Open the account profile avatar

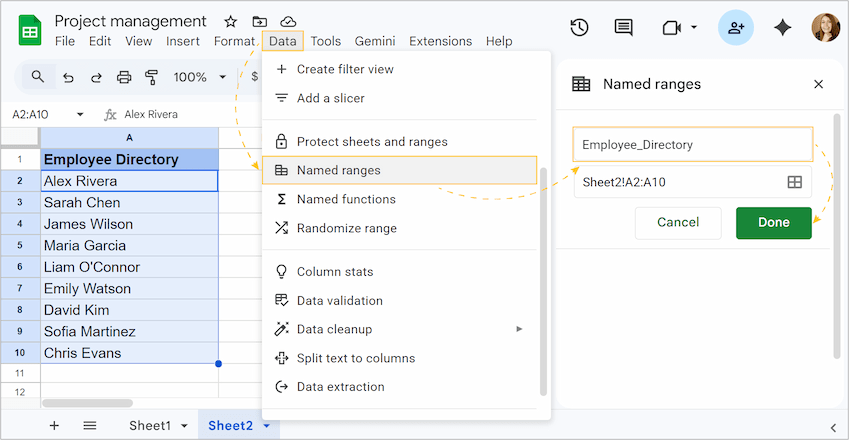click(826, 28)
